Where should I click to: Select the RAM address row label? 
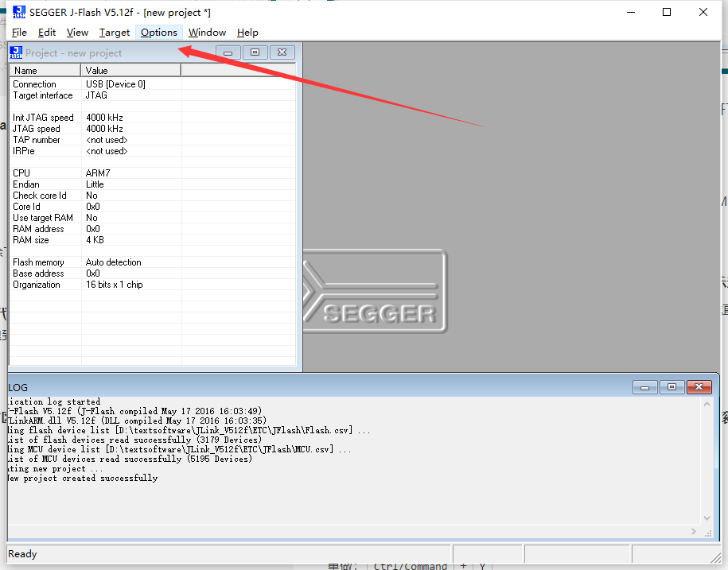[38, 229]
